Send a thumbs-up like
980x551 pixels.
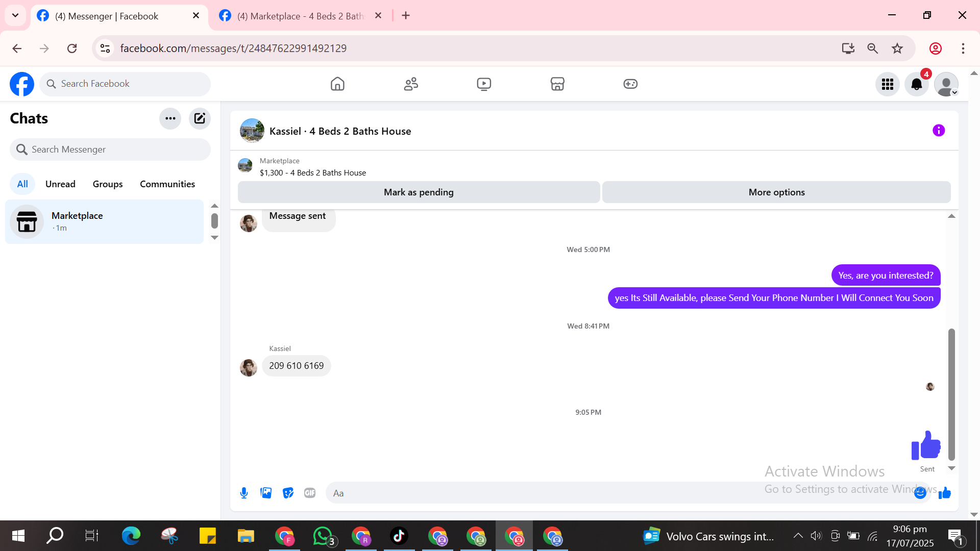pos(945,493)
